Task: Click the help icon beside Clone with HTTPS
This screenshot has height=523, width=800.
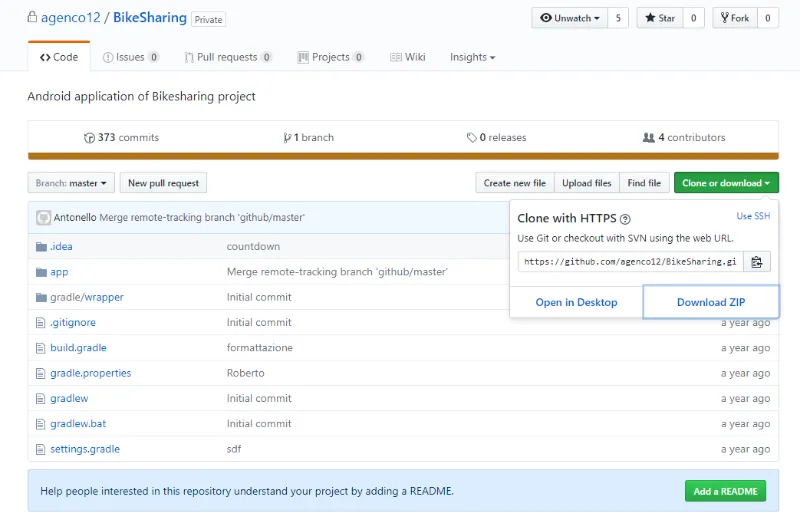Action: [x=625, y=219]
